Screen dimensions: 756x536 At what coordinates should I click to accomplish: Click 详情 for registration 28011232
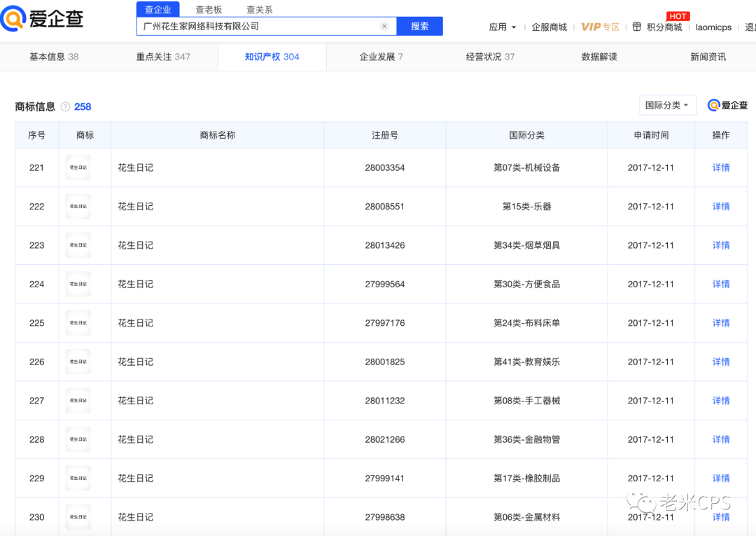point(721,401)
